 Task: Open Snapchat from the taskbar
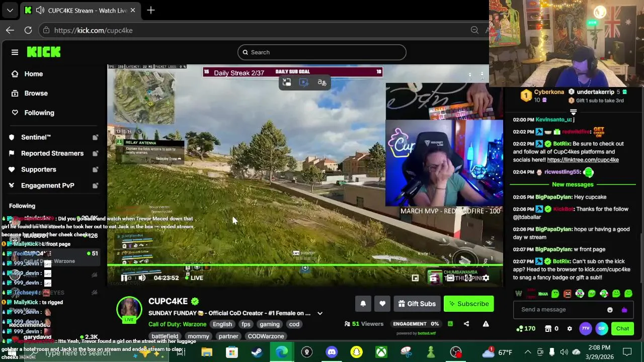(x=356, y=352)
